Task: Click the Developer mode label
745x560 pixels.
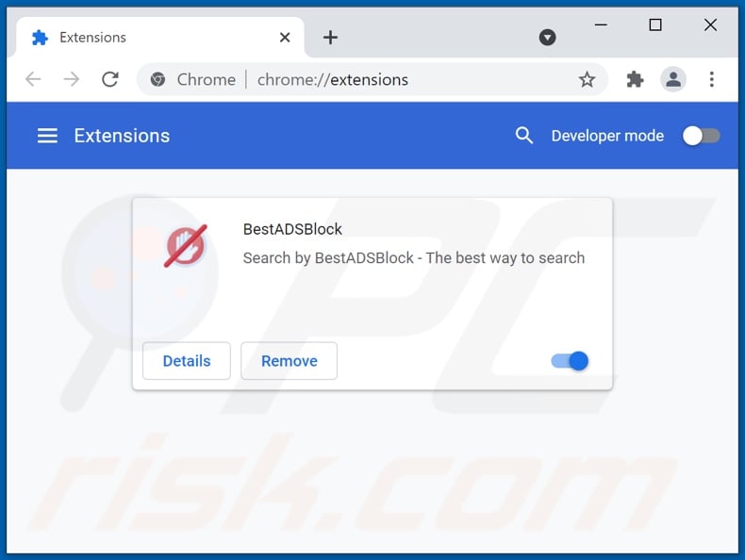Action: [x=607, y=136]
